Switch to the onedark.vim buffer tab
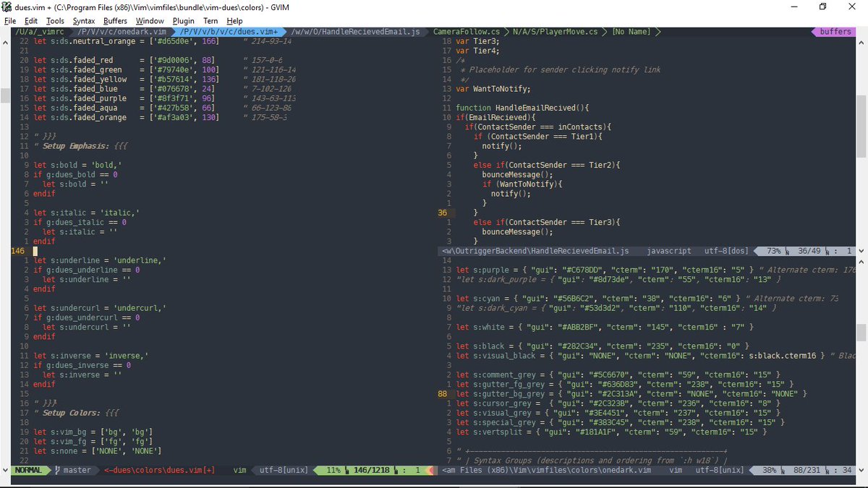This screenshot has height=488, width=868. click(x=122, y=32)
